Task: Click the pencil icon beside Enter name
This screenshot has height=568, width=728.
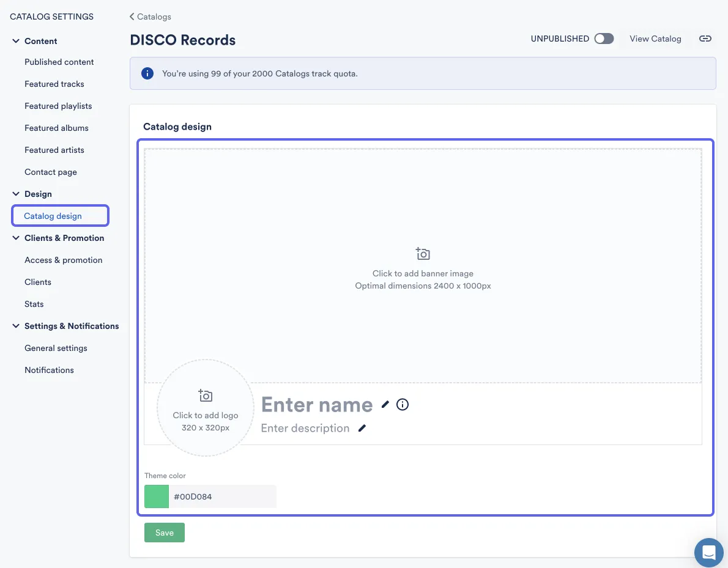Action: click(x=385, y=404)
